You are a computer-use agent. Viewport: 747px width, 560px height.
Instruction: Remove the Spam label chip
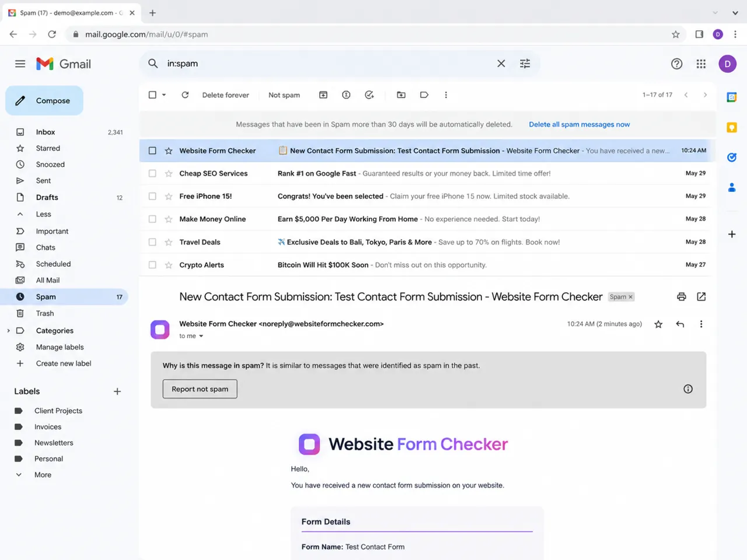(x=630, y=297)
